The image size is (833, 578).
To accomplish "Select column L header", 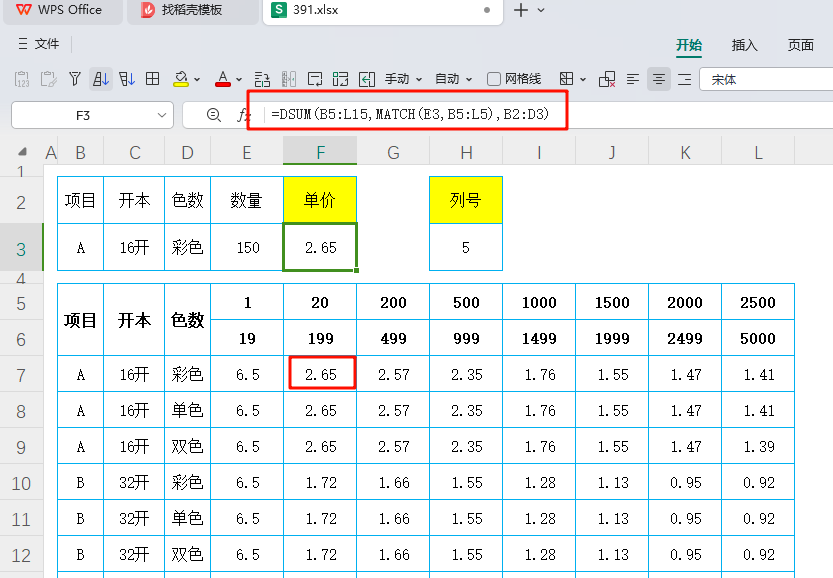I will point(758,152).
